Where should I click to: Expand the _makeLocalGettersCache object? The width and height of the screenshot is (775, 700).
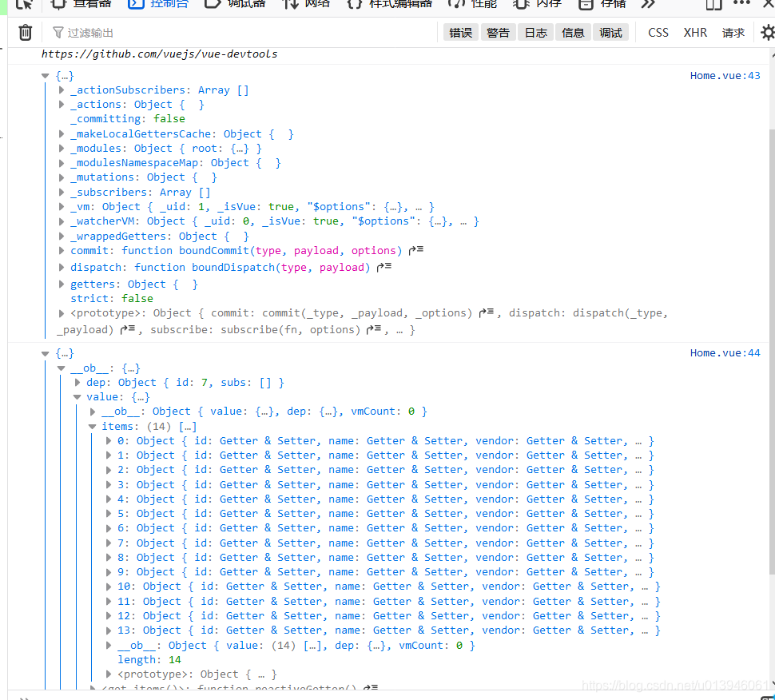[x=62, y=134]
